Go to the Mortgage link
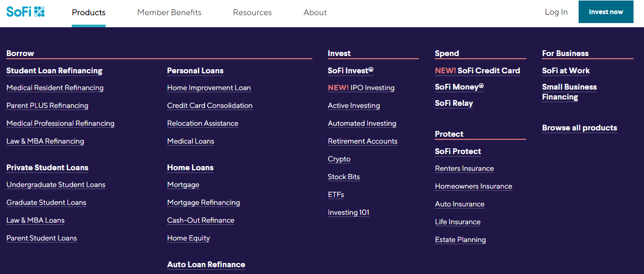 pos(183,185)
